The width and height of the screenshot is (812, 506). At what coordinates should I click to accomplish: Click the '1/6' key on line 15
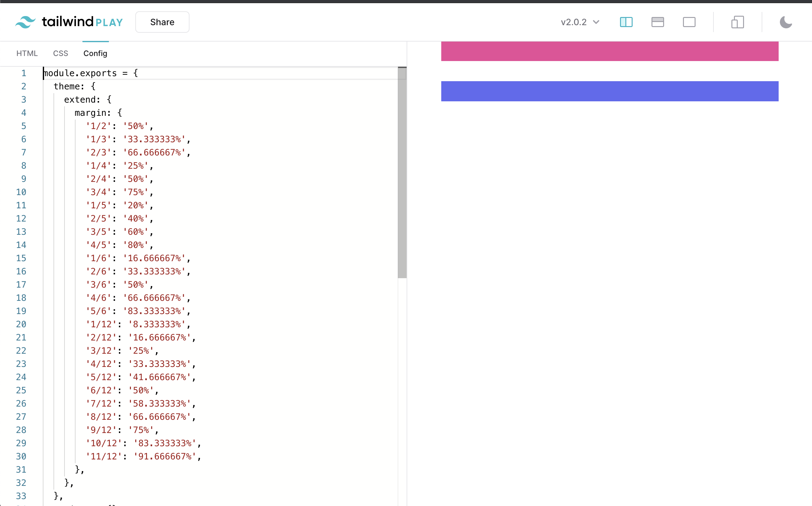[99, 258]
